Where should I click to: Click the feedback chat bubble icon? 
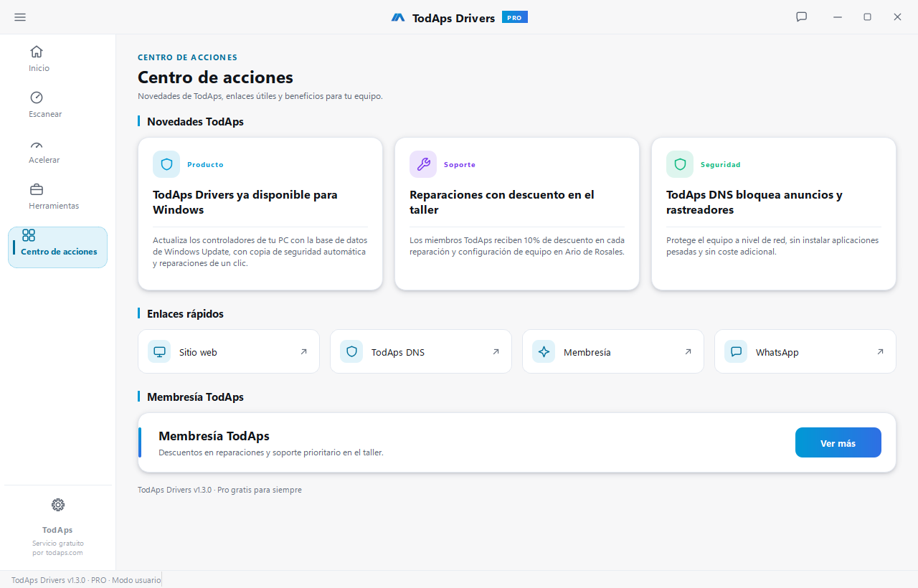802,17
